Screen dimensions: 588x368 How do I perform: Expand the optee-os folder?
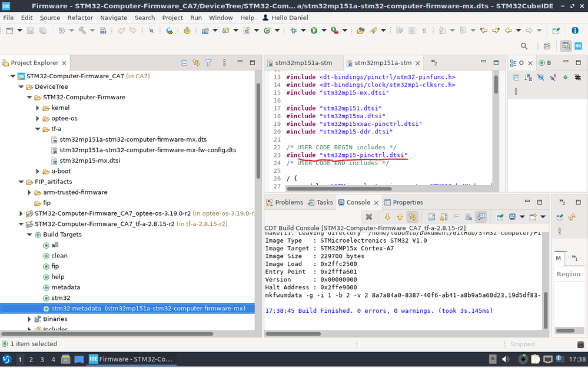click(38, 118)
